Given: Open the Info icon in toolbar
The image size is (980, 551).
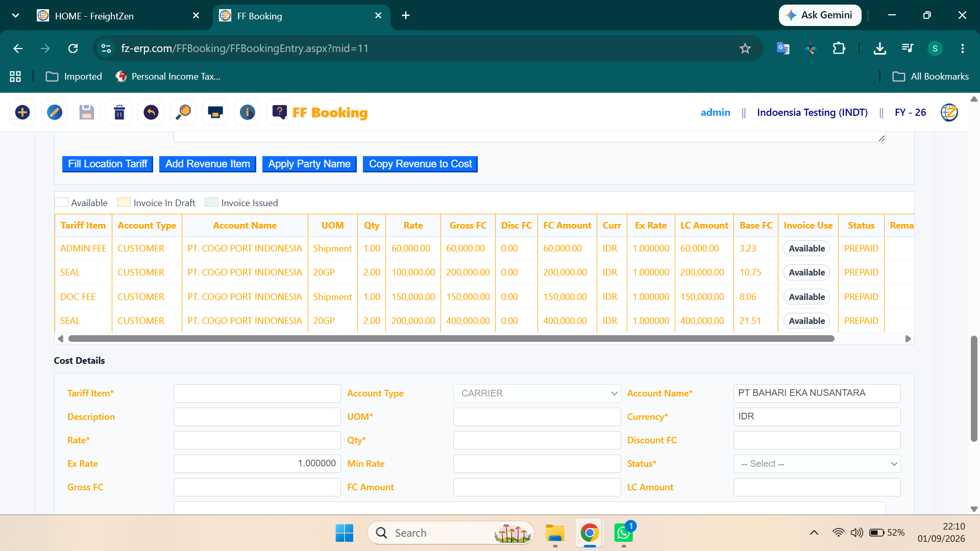Looking at the screenshot, I should (x=248, y=112).
